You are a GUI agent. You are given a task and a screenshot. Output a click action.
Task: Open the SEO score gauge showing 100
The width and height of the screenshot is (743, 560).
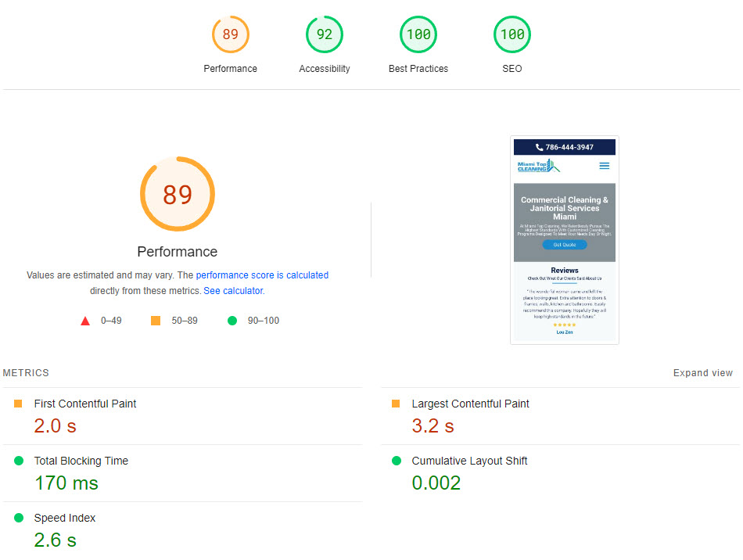click(x=512, y=34)
